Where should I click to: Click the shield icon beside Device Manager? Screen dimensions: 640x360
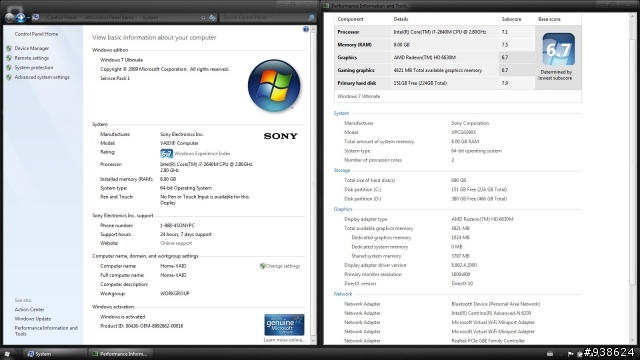point(9,48)
